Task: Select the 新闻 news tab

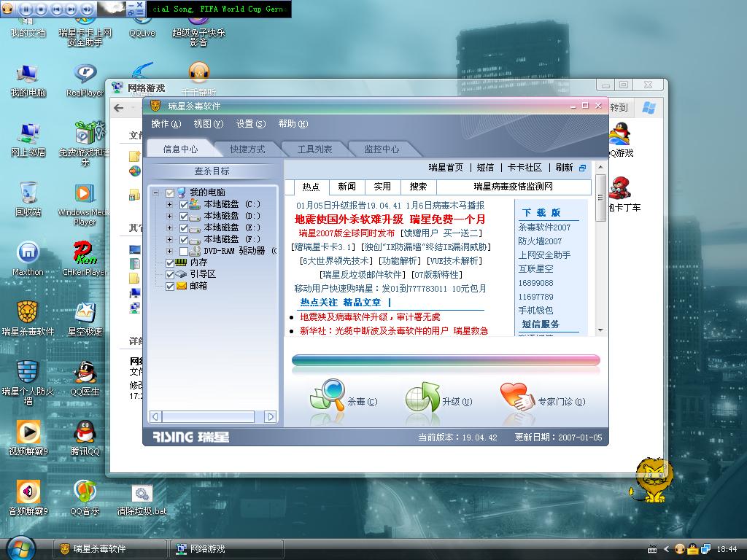Action: click(x=347, y=187)
